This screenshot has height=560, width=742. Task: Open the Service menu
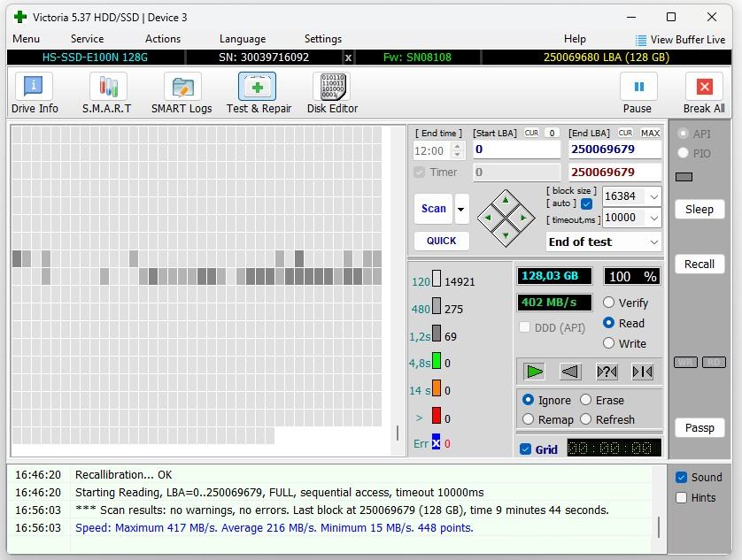point(87,39)
